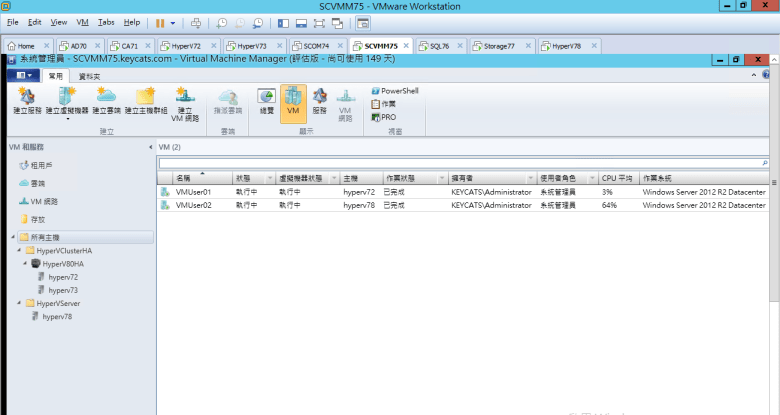
Task: Open the VMware Tabs menu
Action: 106,21
